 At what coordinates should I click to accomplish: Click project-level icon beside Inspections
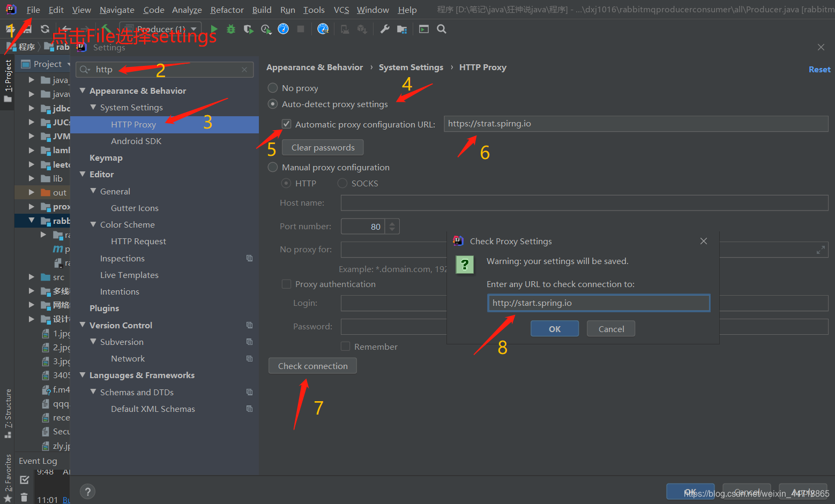point(249,258)
